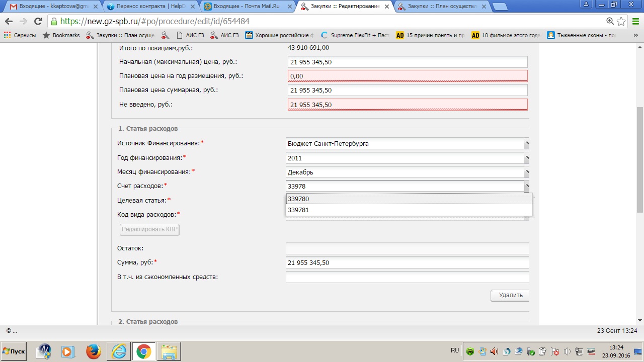Image resolution: width=644 pixels, height=362 pixels.
Task: Click the white volume speaker tray icon
Action: pyautogui.click(x=567, y=351)
